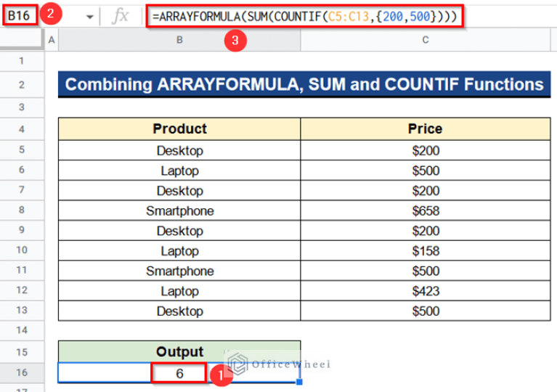Select the $423 price cell

[426, 291]
